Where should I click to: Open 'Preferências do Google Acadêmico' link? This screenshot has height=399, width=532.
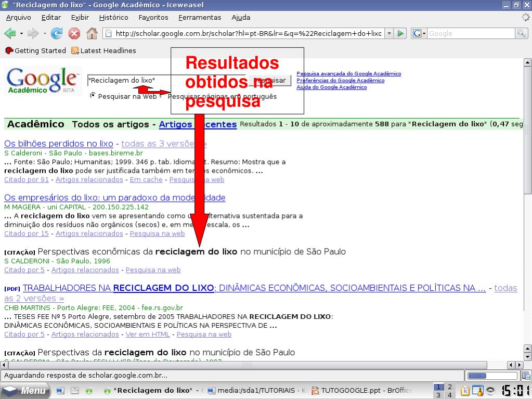(x=340, y=81)
